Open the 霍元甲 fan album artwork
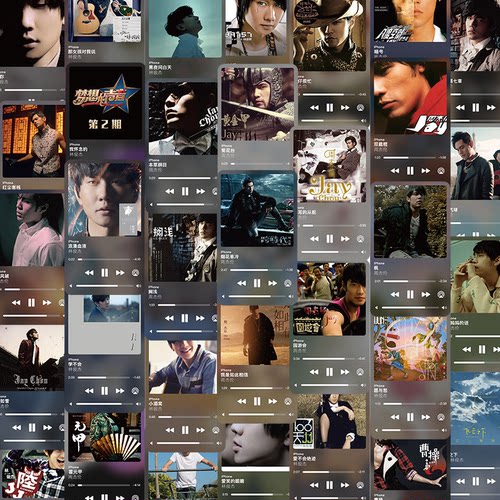The width and height of the screenshot is (500, 500). click(105, 437)
